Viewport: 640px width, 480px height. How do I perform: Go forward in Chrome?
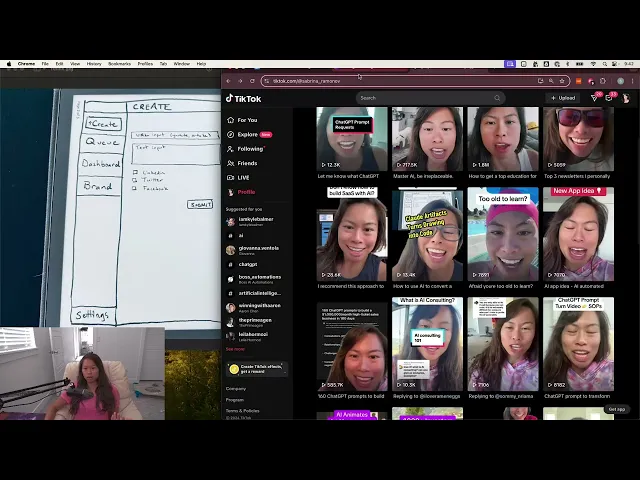click(240, 81)
